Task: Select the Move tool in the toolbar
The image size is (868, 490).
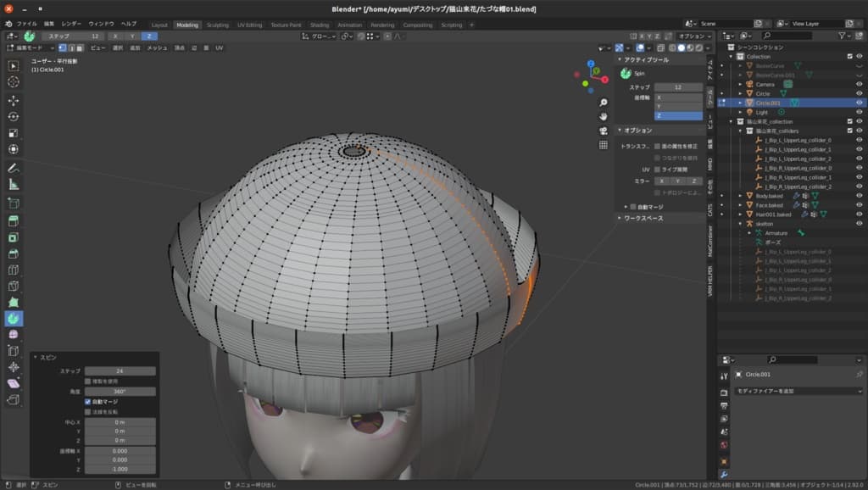Action: pyautogui.click(x=14, y=100)
